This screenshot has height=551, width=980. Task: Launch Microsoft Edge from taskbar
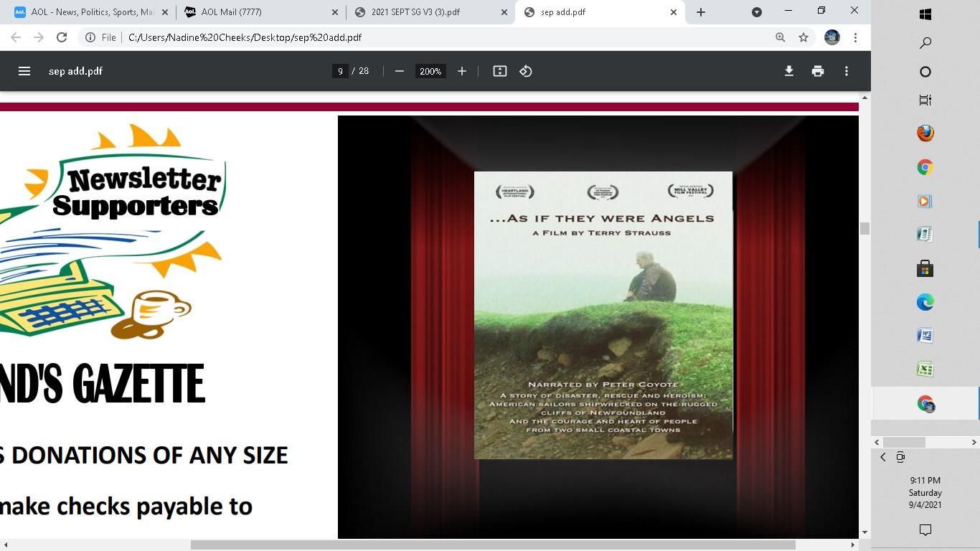[925, 303]
